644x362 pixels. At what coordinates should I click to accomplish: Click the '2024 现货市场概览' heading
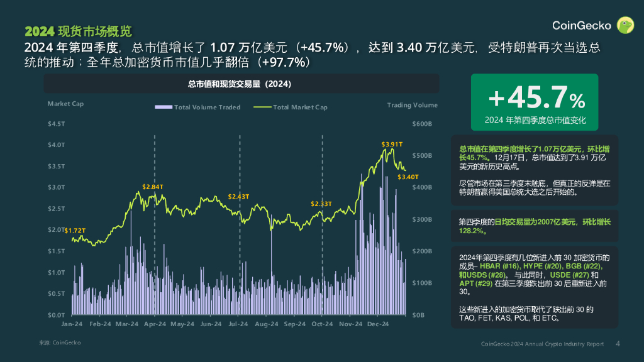coord(78,31)
